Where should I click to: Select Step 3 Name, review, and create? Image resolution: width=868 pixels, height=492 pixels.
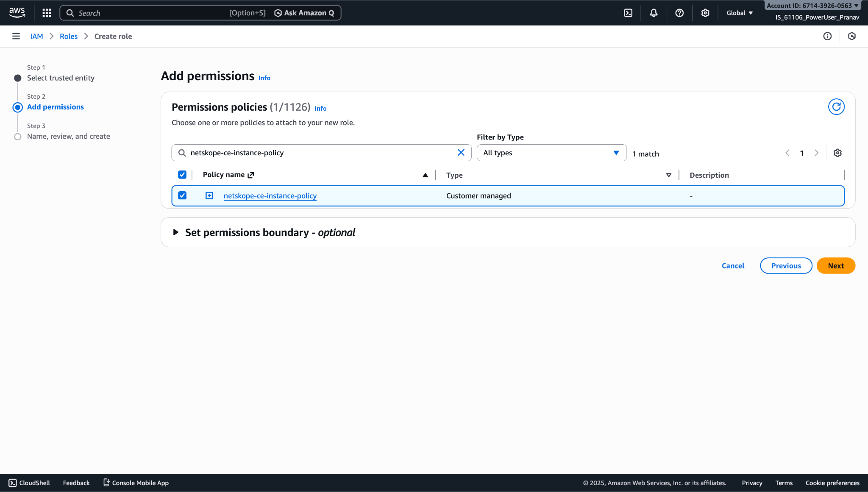click(68, 136)
